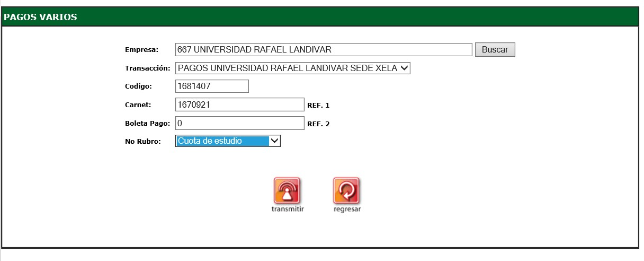Click the "regresar" caption under the icon
The image size is (644, 261).
coord(347,209)
